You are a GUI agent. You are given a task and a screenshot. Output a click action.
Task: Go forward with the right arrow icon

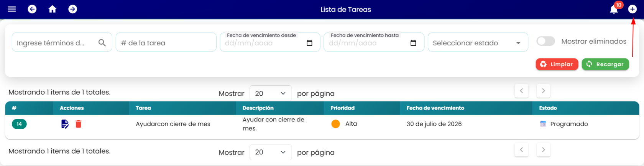coord(73,9)
